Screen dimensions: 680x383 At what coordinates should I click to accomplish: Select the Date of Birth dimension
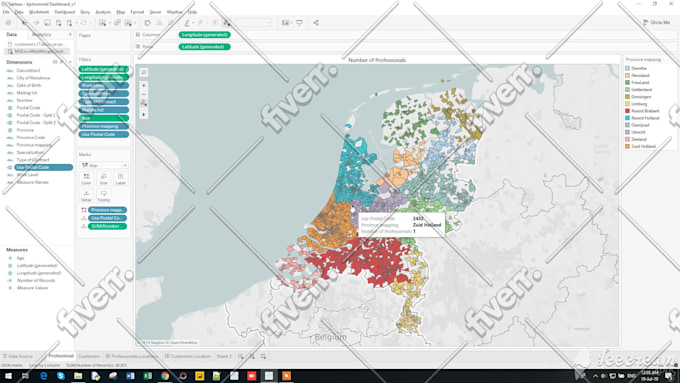29,85
